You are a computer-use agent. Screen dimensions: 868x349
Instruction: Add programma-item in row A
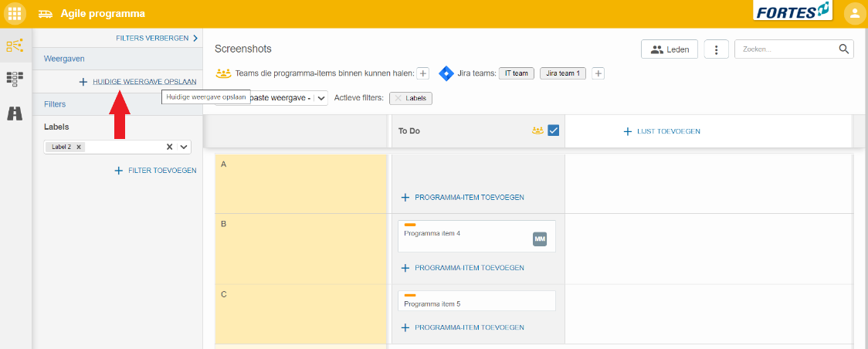click(463, 197)
